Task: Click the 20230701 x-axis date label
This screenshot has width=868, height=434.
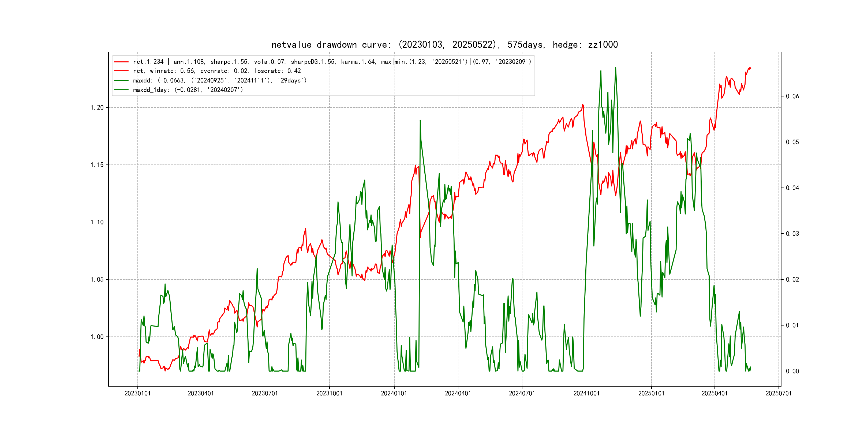Action: [x=265, y=394]
